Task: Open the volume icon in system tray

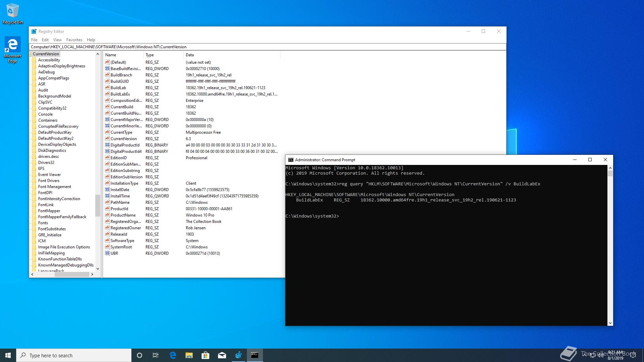Action: click(x=601, y=355)
